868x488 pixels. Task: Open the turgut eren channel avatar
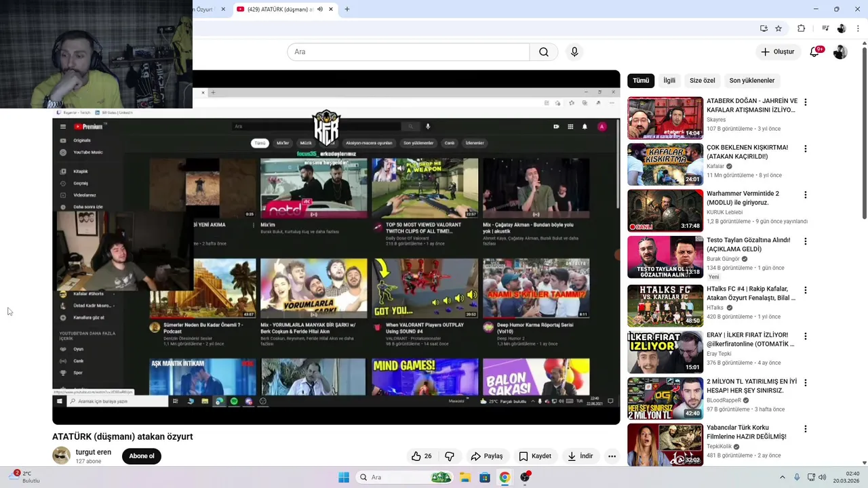pos(62,455)
